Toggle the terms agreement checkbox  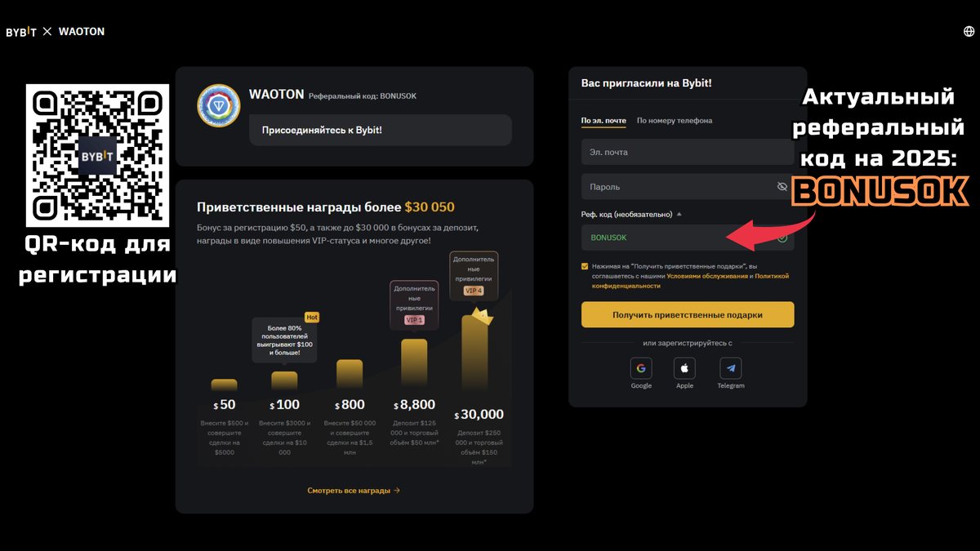pyautogui.click(x=585, y=266)
